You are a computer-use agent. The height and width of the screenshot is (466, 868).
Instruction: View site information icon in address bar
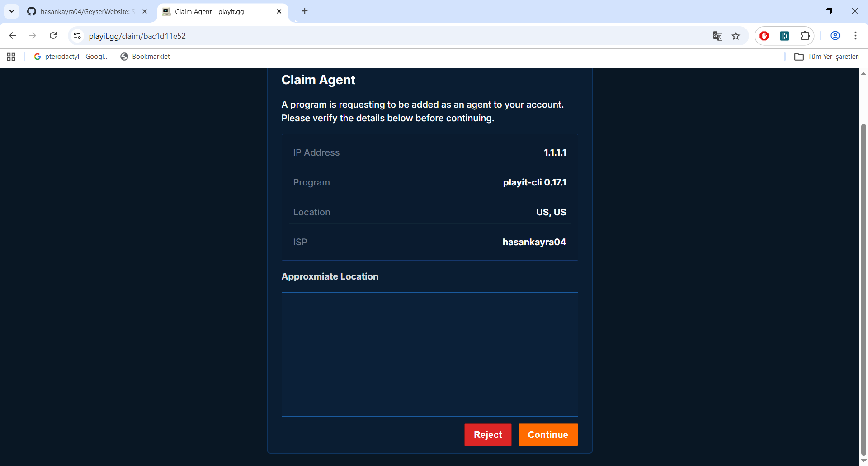[x=77, y=36]
